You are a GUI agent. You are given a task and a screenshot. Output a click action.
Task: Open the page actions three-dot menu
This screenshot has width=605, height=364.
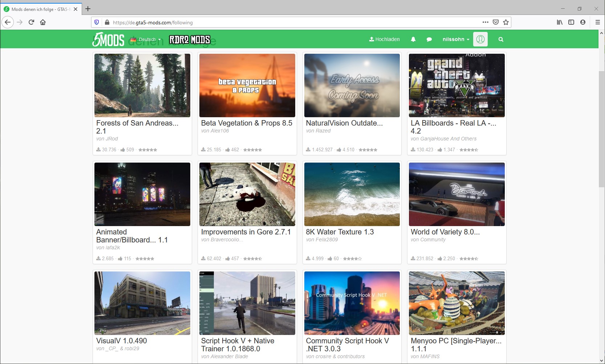tap(486, 22)
